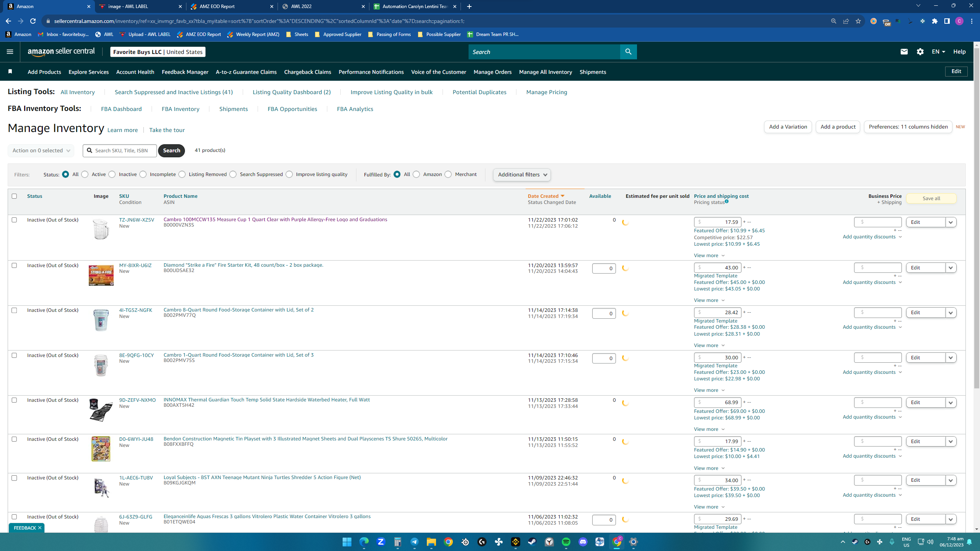980x551 pixels.
Task: Open the browser zoom magnifier icon in address bar
Action: tap(833, 21)
